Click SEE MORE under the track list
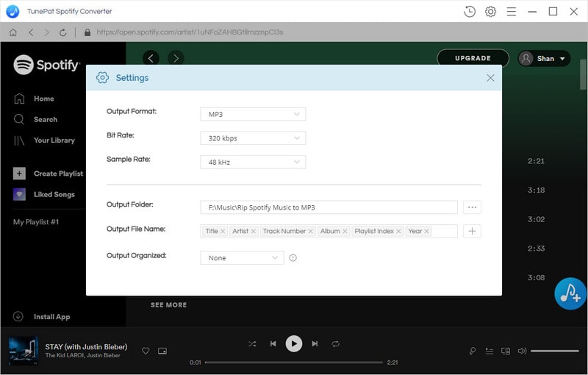The width and height of the screenshot is (588, 375). (x=169, y=305)
